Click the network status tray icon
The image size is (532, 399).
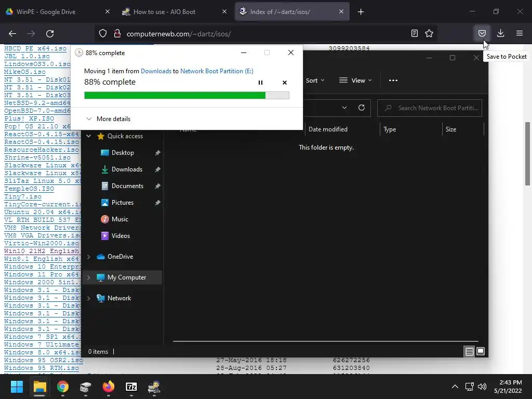coord(469,387)
